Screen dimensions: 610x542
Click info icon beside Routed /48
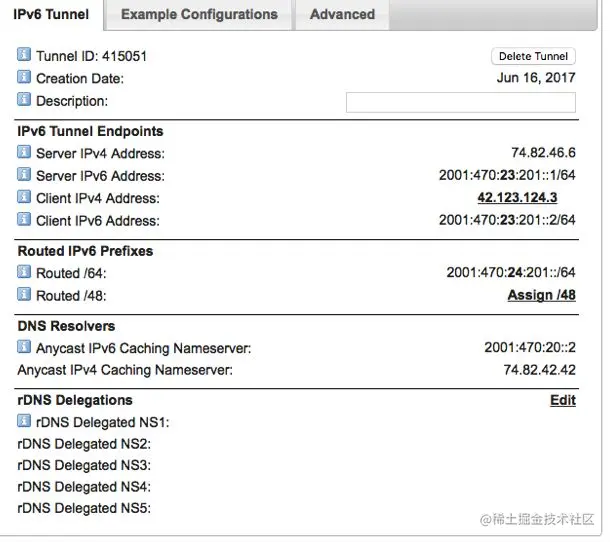[x=24, y=293]
